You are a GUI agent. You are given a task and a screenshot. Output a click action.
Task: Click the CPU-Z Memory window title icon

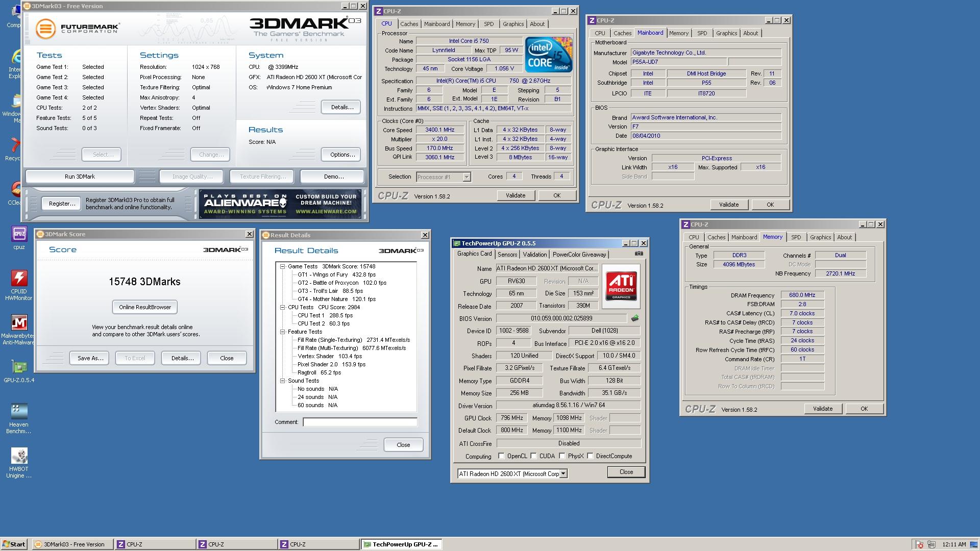685,224
